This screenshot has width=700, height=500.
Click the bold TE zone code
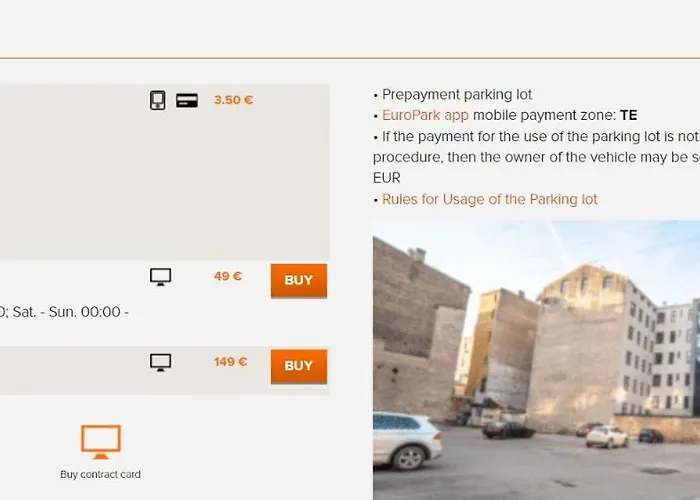(629, 115)
